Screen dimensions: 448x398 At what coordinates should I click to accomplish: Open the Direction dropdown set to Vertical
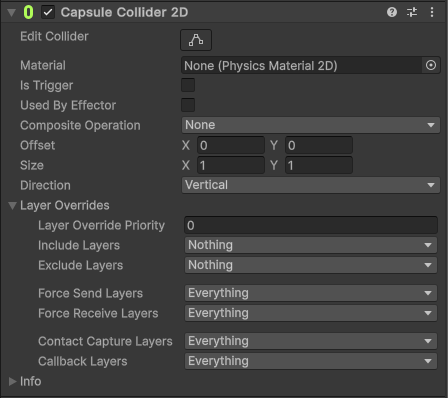(311, 185)
